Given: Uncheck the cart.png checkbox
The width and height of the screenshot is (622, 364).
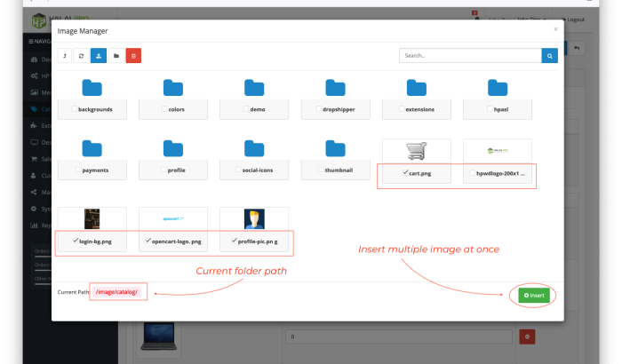Looking at the screenshot, I should pyautogui.click(x=405, y=172).
